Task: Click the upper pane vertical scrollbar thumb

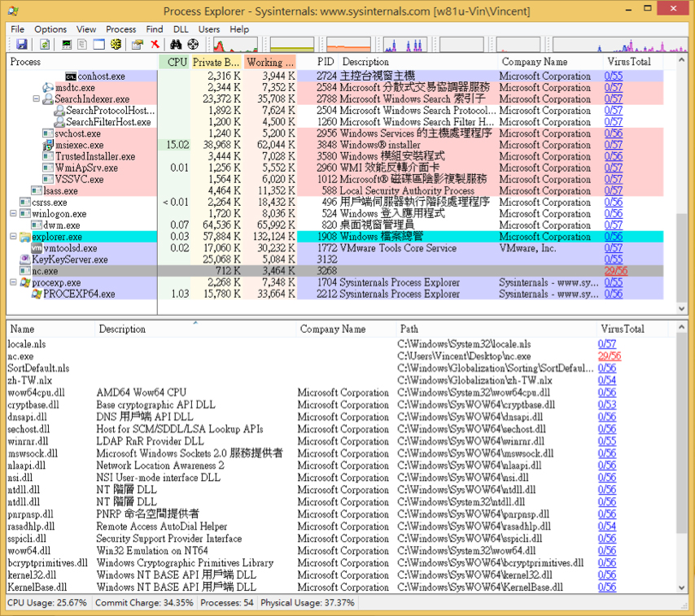Action: pyautogui.click(x=681, y=258)
